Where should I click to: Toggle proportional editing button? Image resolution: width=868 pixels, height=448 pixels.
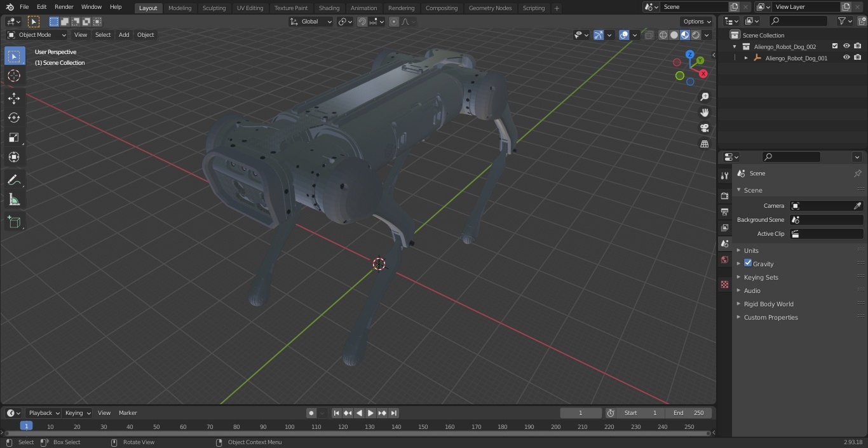coord(394,22)
